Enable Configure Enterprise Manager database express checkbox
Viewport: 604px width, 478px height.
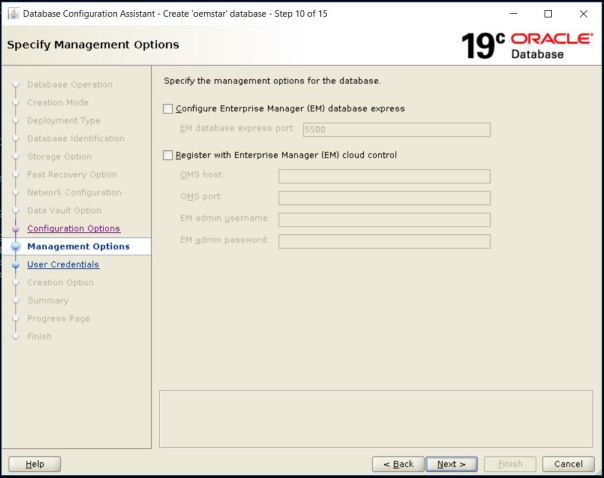[x=167, y=108]
